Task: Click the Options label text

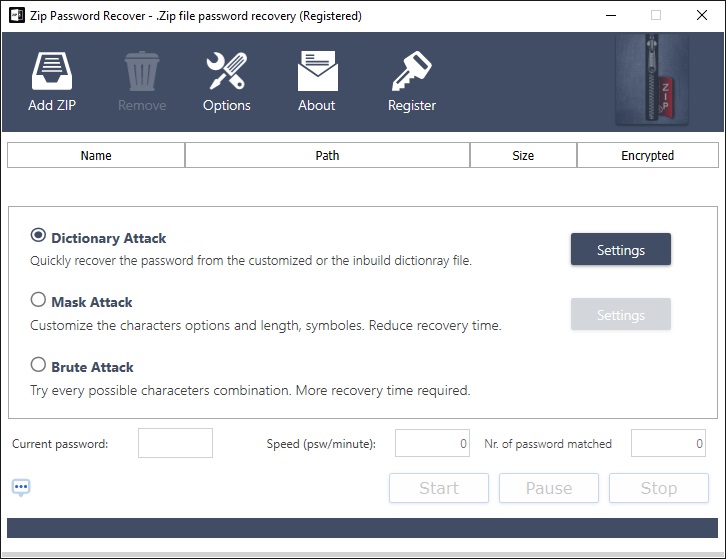Action: (x=227, y=106)
